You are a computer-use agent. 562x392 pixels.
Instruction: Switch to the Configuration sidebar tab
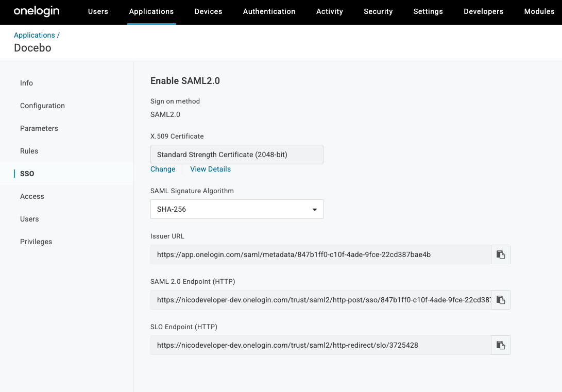click(42, 106)
